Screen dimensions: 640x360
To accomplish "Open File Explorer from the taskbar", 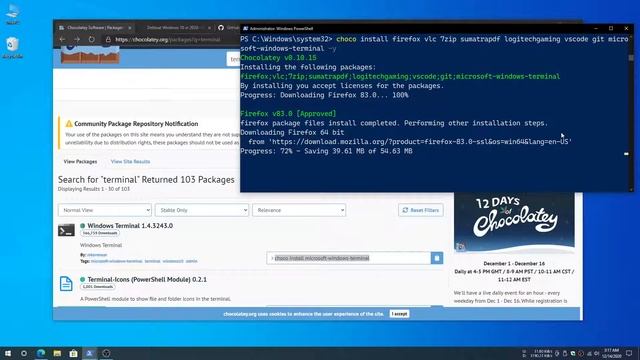I will coord(57,353).
